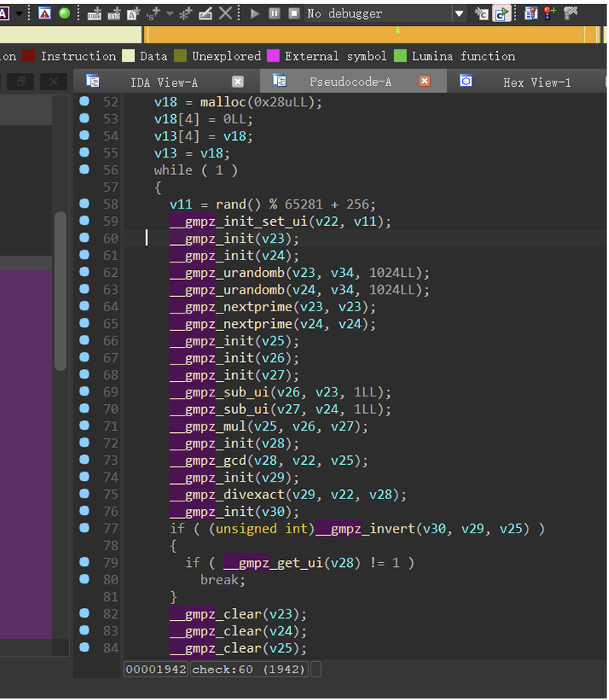
Task: Close the IDA View-A tab
Action: click(238, 81)
